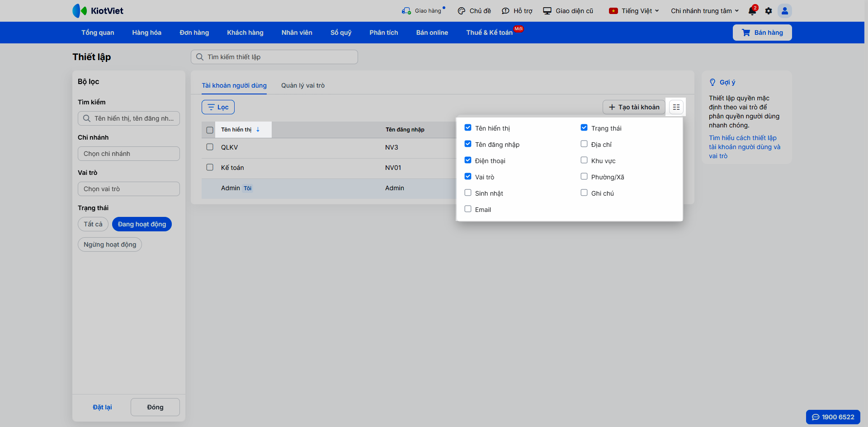This screenshot has height=427, width=868.
Task: Select the Kế toán row checkbox
Action: tap(210, 167)
